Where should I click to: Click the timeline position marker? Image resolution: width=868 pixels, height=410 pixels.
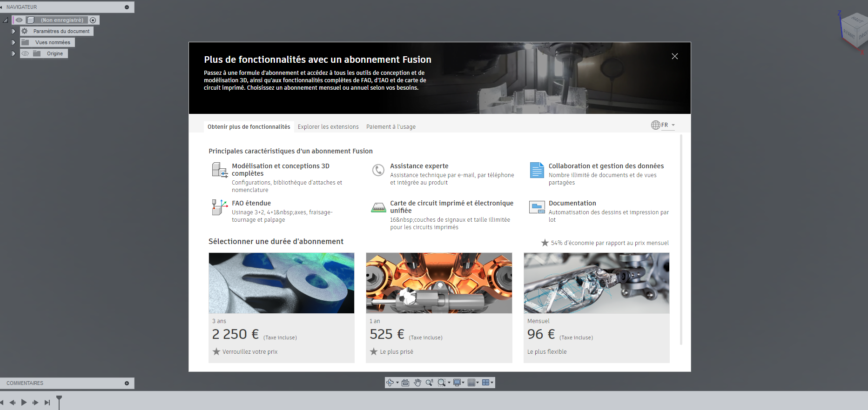point(59,402)
